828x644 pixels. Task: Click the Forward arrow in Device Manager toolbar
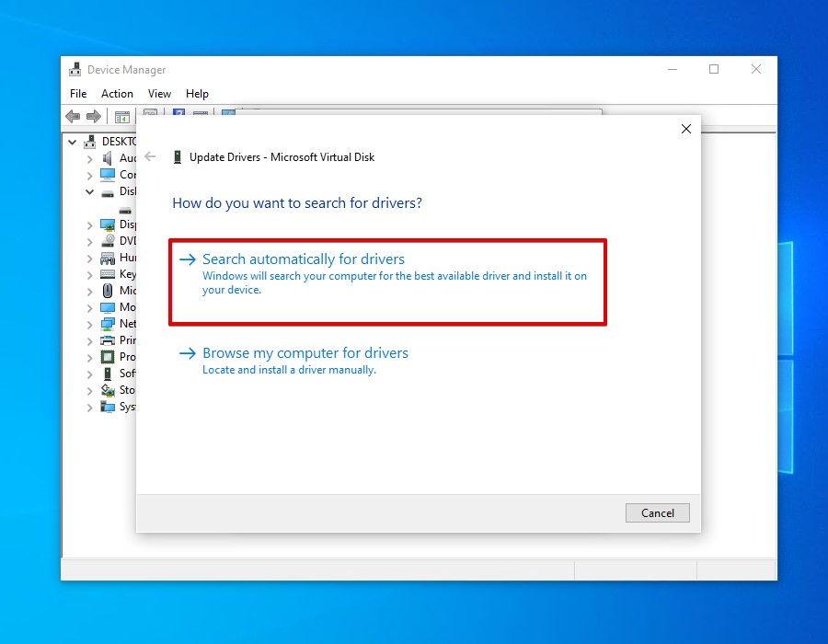pos(94,116)
